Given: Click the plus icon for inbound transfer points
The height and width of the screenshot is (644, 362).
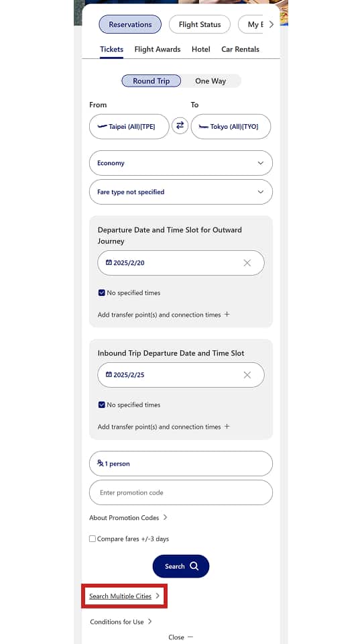Looking at the screenshot, I should [x=227, y=427].
